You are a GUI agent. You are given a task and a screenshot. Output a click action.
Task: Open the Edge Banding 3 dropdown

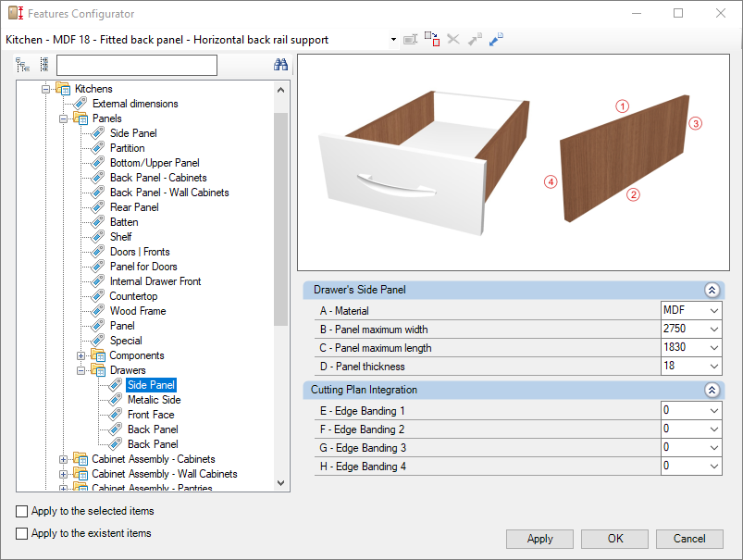tap(713, 448)
